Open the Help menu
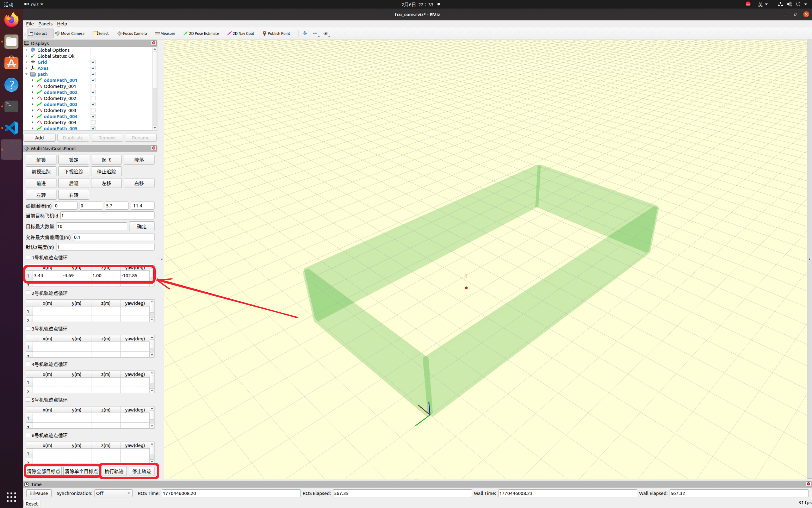 [x=62, y=24]
